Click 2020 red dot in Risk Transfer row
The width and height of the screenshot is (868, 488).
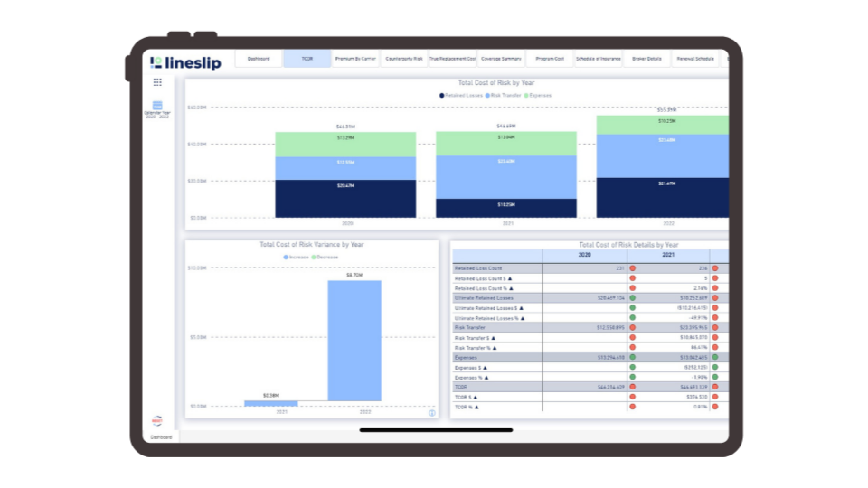(632, 327)
